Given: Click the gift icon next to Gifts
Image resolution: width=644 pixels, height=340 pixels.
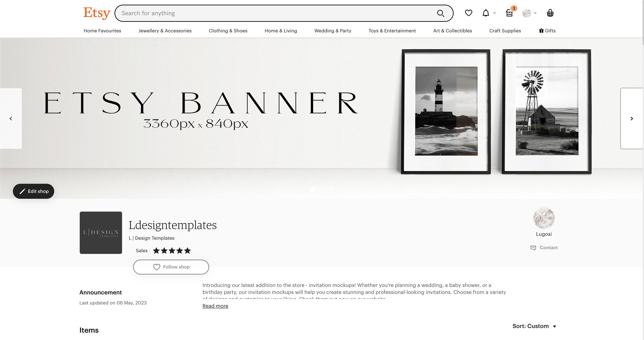Looking at the screenshot, I should (541, 30).
